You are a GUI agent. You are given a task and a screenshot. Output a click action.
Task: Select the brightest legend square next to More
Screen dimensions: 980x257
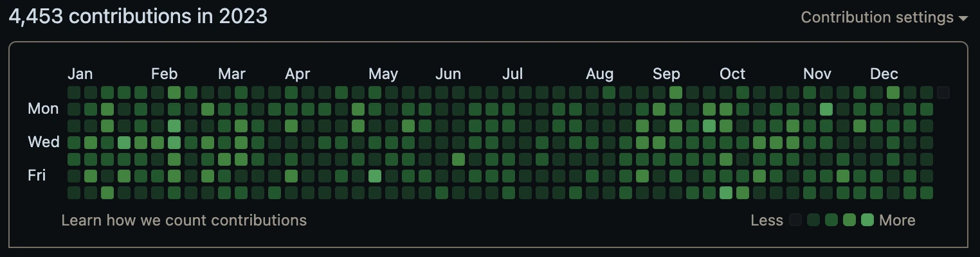point(867,220)
